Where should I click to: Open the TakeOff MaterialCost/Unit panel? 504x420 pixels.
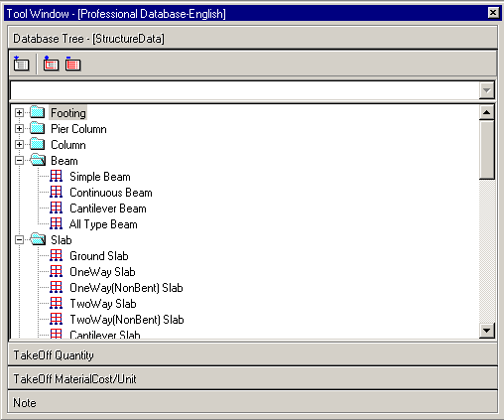pyautogui.click(x=253, y=378)
